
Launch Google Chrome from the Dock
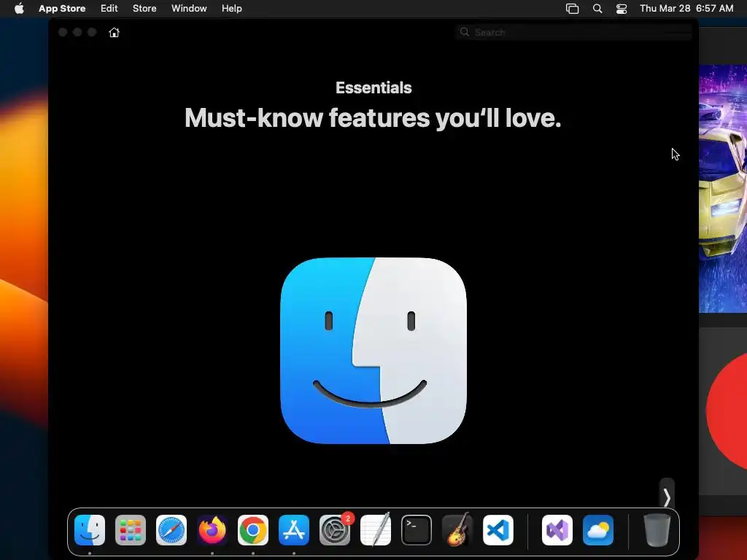(x=253, y=530)
